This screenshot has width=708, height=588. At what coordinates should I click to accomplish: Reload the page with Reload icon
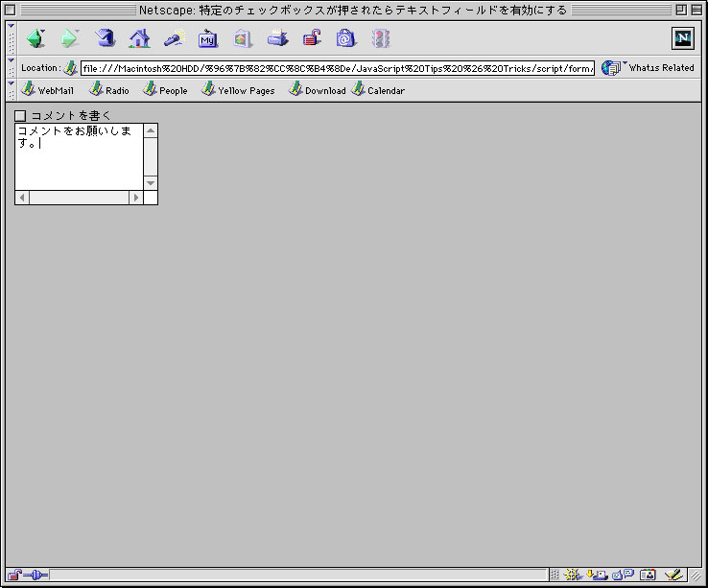point(106,38)
